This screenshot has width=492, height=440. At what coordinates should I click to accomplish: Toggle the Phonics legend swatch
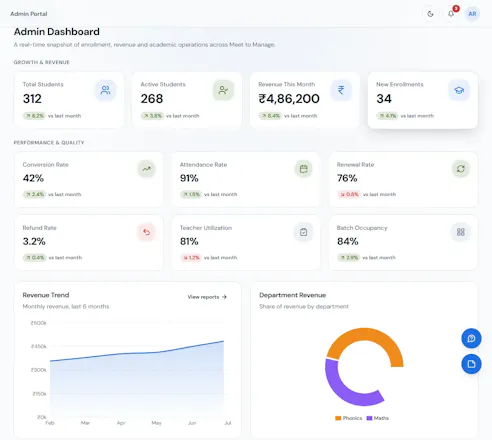pyautogui.click(x=338, y=418)
